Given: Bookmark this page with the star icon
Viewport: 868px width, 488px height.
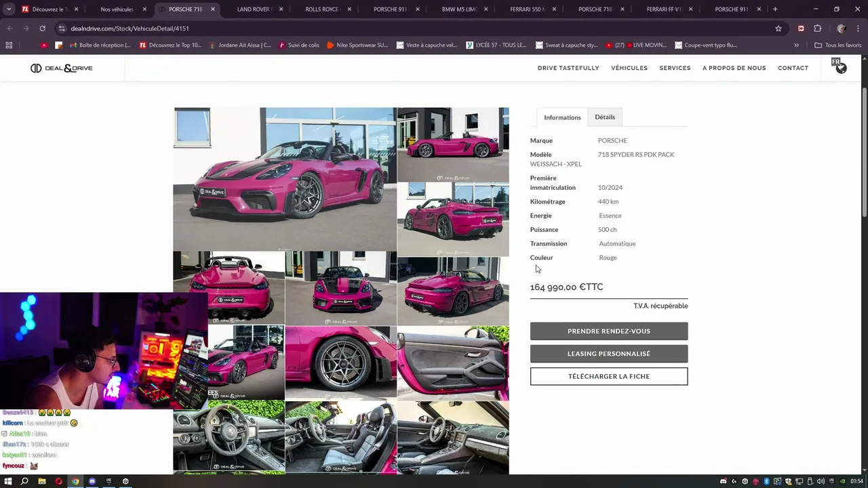Looking at the screenshot, I should (778, 28).
